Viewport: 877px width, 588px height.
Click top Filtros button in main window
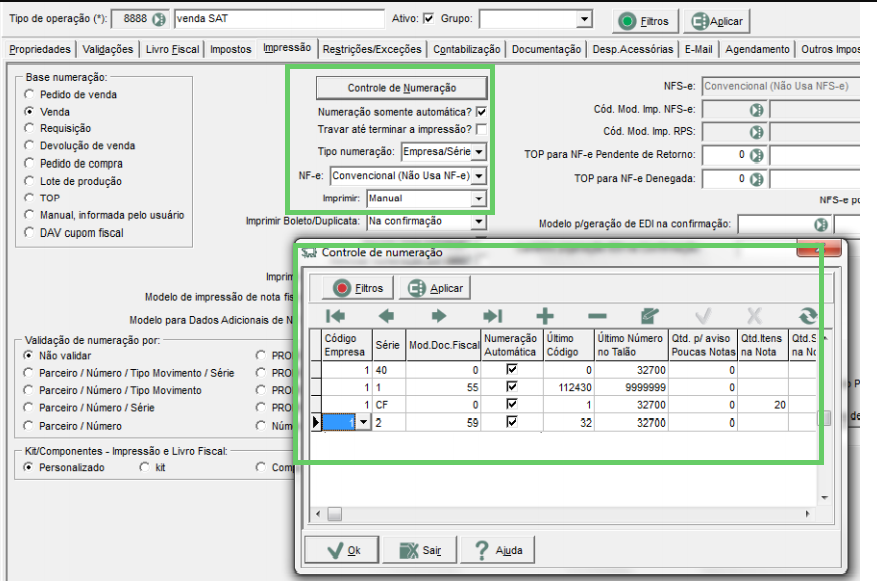645,21
